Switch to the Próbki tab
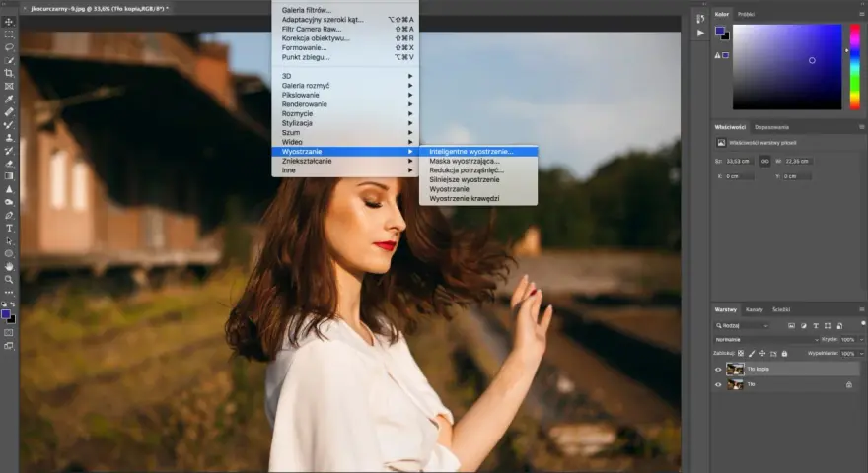Viewport: 868px width, 473px height. [747, 15]
